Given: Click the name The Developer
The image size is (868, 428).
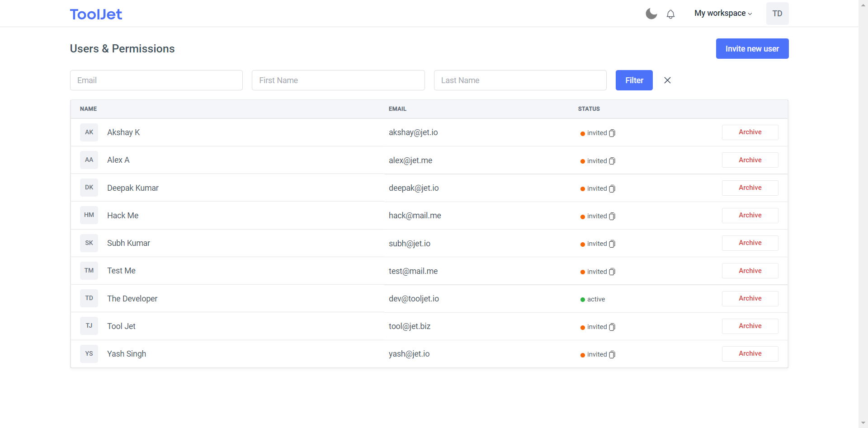Looking at the screenshot, I should (132, 299).
